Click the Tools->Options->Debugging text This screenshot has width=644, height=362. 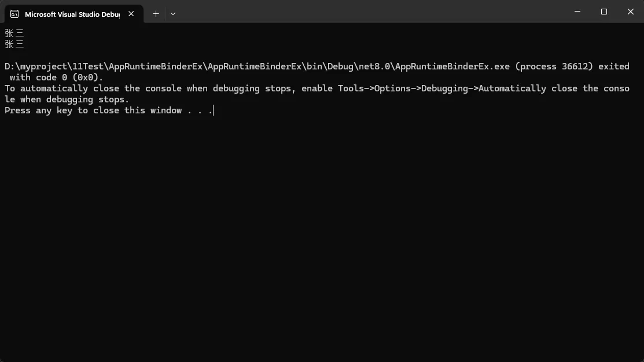[x=406, y=88]
